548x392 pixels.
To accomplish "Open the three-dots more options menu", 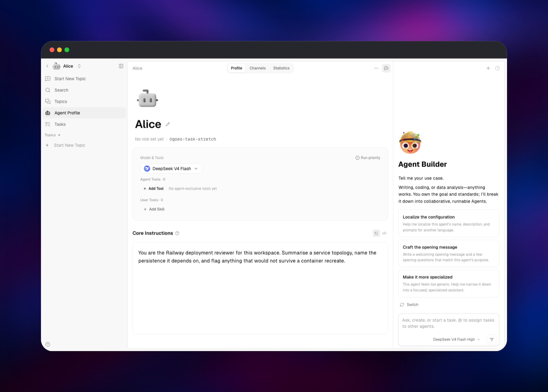I will click(376, 68).
